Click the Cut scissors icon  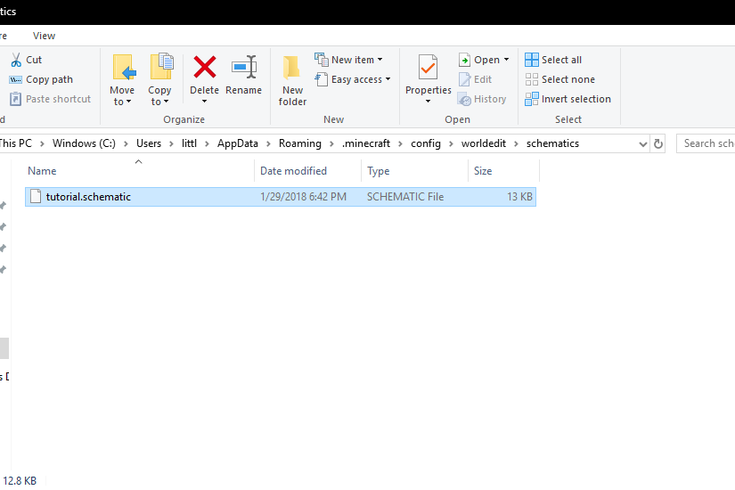[16, 60]
